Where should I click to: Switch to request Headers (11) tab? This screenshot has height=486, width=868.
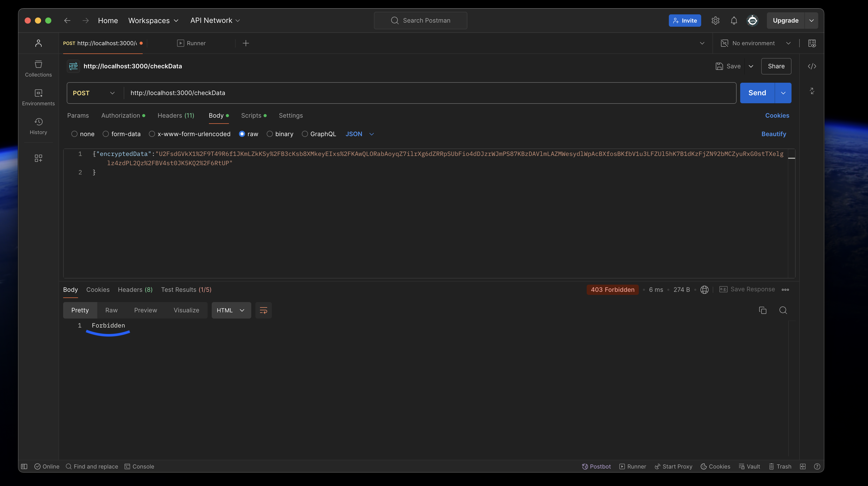pos(176,115)
